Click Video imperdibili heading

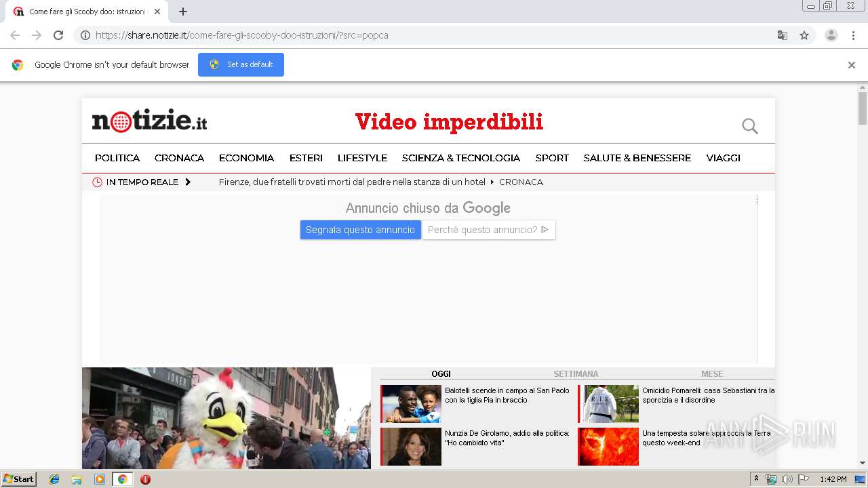click(x=449, y=122)
